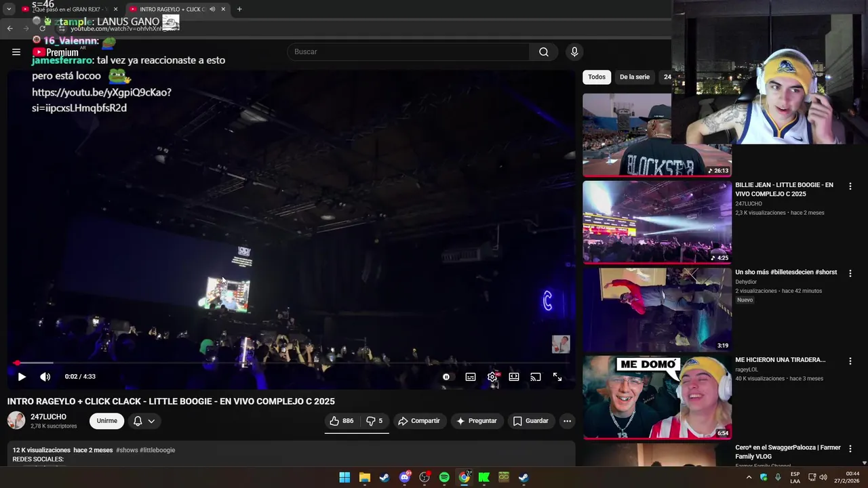Mute the video volume
The width and height of the screenshot is (868, 488).
tap(45, 377)
